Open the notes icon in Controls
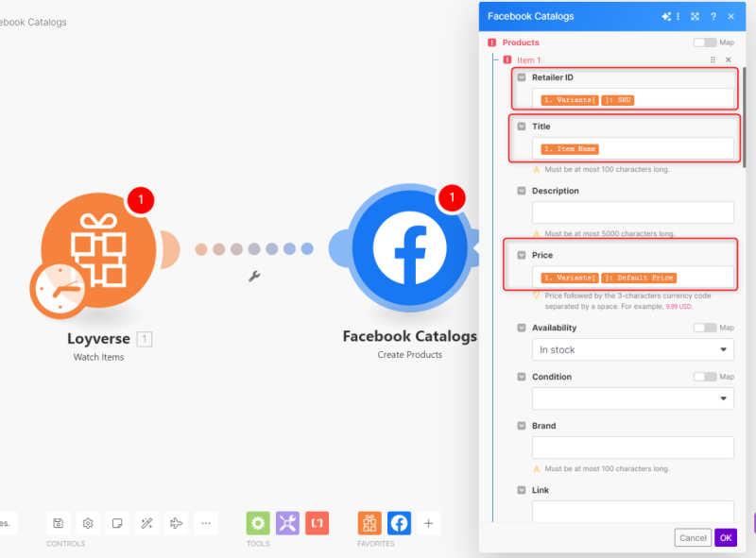This screenshot has height=558, width=756. coord(117,523)
